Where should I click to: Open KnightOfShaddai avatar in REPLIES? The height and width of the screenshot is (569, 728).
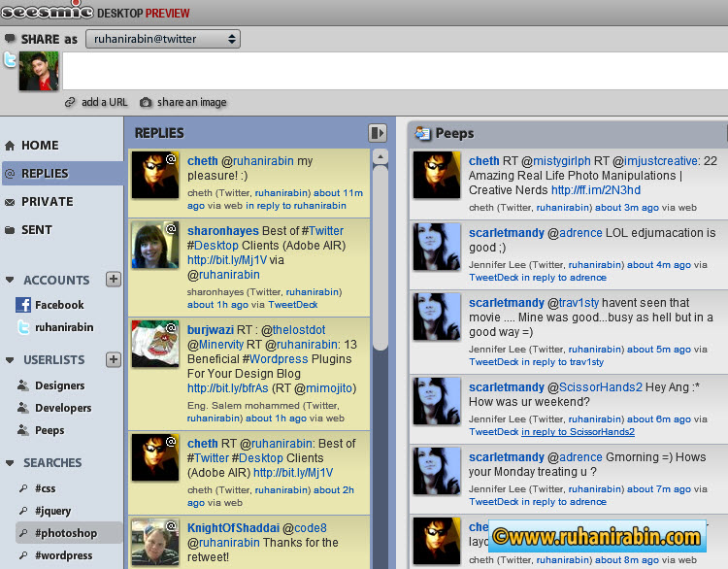tap(155, 542)
